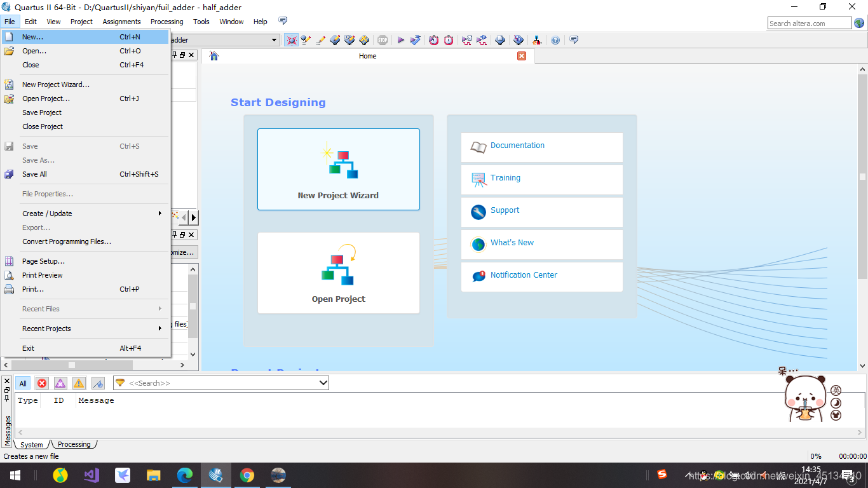868x488 pixels.
Task: Click the New Project Wizard tile
Action: 339,169
